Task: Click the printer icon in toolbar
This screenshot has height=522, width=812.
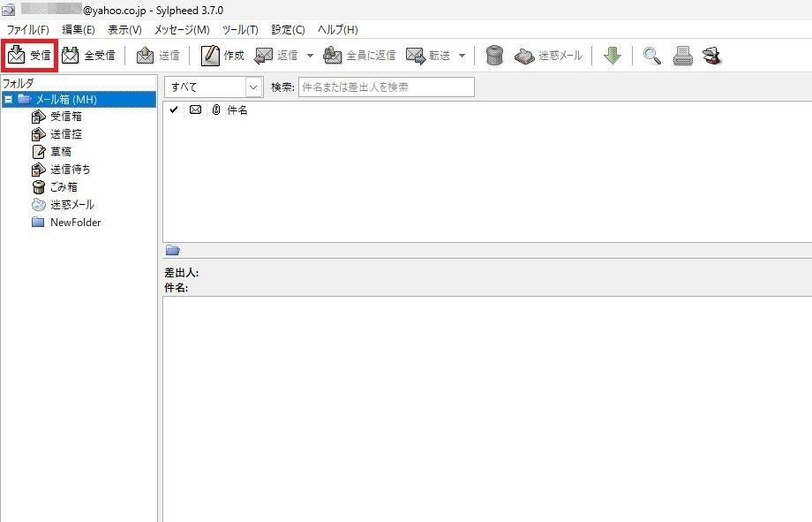Action: pyautogui.click(x=682, y=56)
